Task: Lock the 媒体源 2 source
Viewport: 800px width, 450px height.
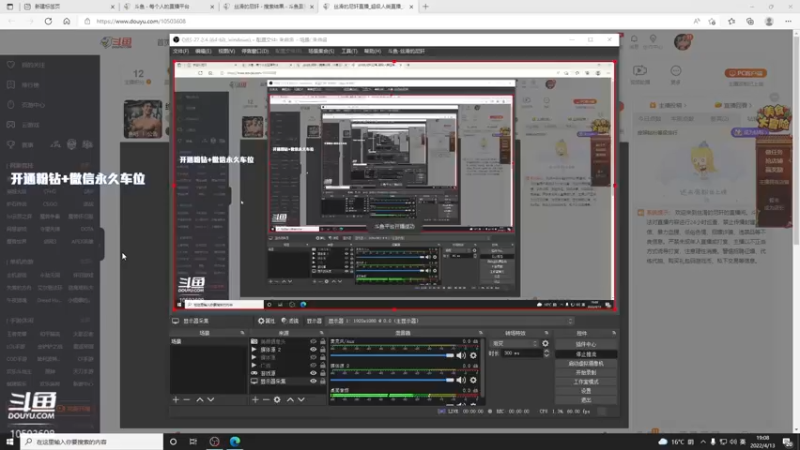Action: point(322,349)
